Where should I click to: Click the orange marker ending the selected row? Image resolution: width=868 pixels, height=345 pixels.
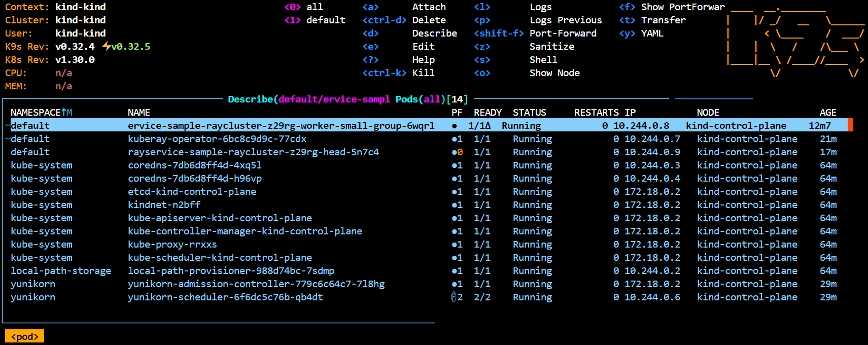click(x=850, y=125)
